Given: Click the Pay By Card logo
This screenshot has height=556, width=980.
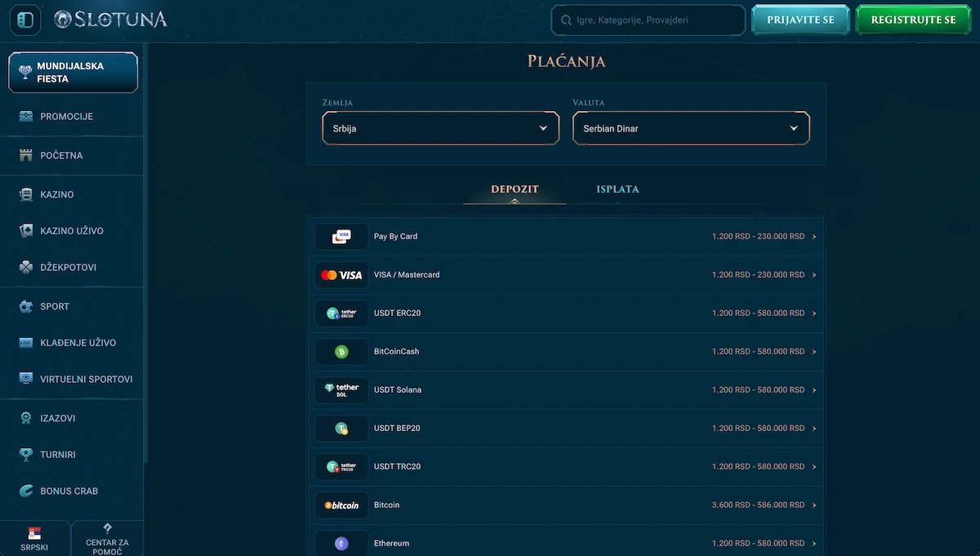Looking at the screenshot, I should pyautogui.click(x=341, y=237).
